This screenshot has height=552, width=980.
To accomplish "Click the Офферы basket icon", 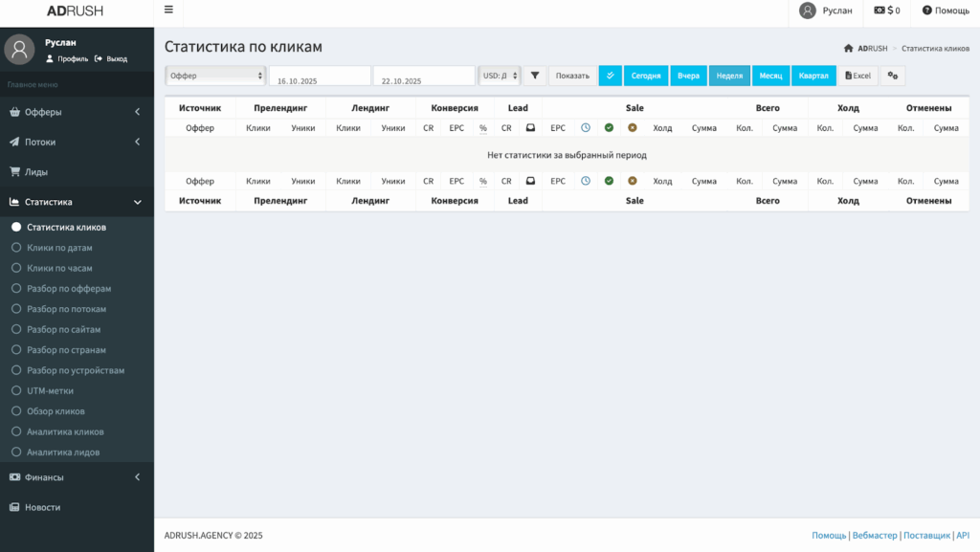I will (14, 112).
